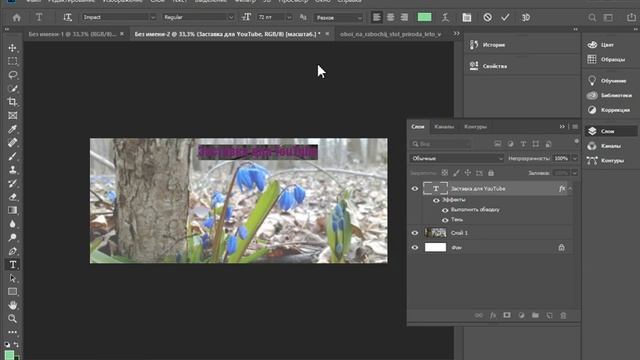Switch to the Контуры tab

475,127
